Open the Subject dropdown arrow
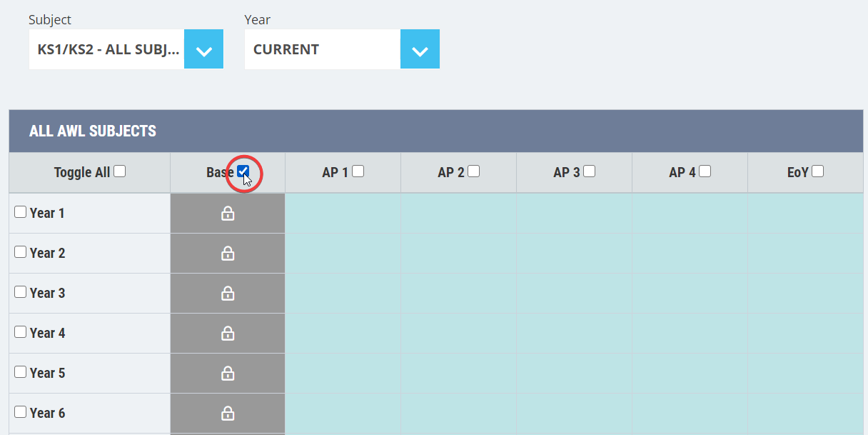The width and height of the screenshot is (868, 435). 204,49
